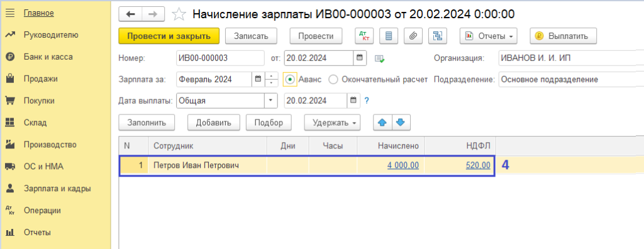Screen dimensions: 644x249
Task: Open Главное section
Action: [x=38, y=13]
